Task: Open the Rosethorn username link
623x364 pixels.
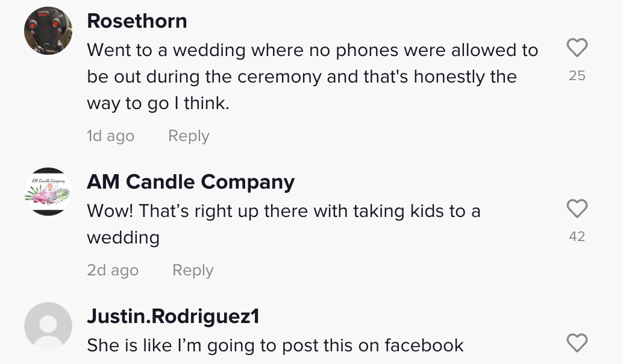Action: (137, 21)
